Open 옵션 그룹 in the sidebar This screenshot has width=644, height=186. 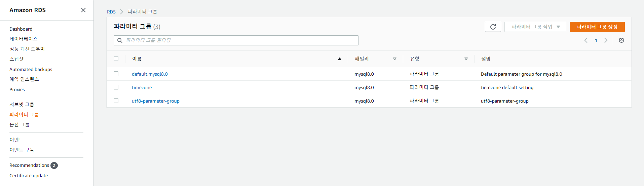click(x=20, y=124)
